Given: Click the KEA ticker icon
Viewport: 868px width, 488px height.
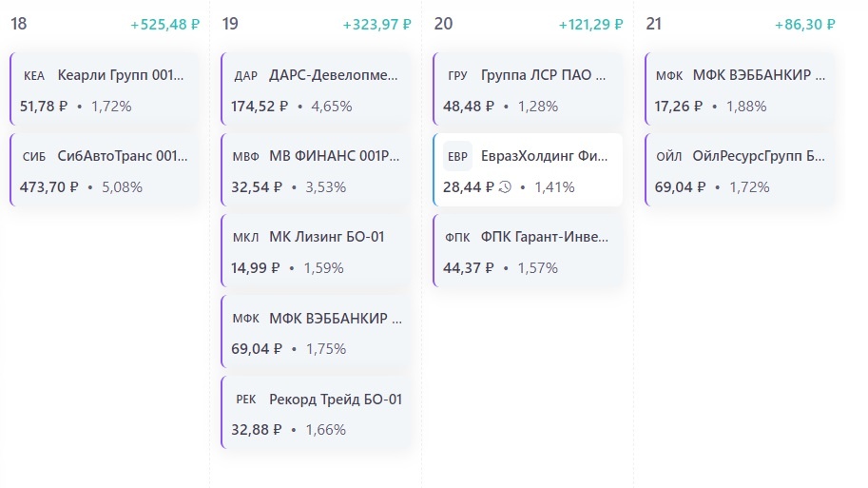Looking at the screenshot, I should point(34,75).
